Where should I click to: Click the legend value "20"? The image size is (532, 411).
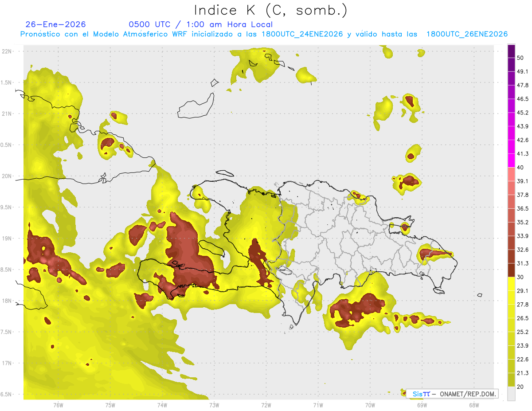(x=520, y=387)
